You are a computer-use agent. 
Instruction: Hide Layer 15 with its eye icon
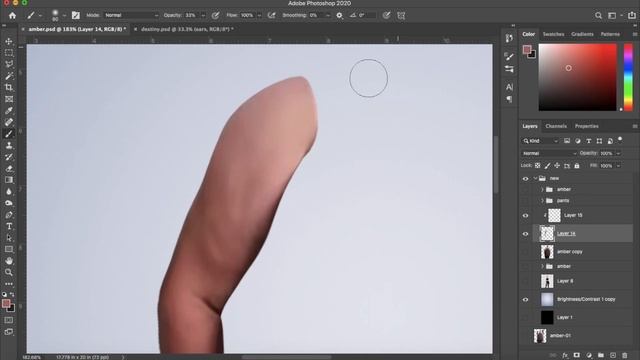525,216
